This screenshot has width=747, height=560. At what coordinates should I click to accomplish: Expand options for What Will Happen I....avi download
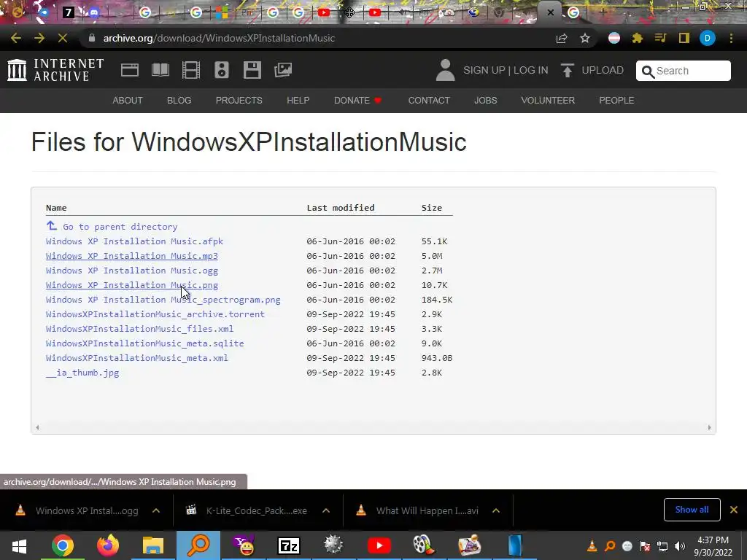[496, 510]
